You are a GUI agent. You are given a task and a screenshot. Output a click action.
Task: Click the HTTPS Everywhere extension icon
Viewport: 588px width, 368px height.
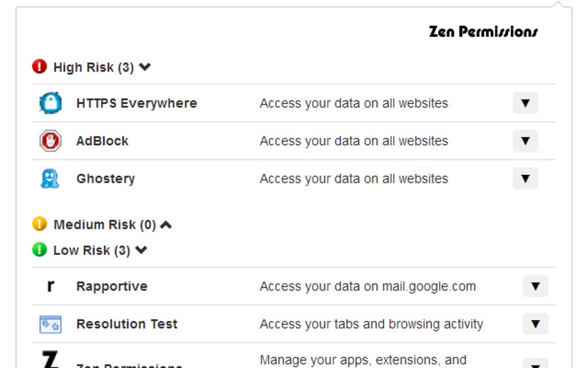(x=50, y=103)
